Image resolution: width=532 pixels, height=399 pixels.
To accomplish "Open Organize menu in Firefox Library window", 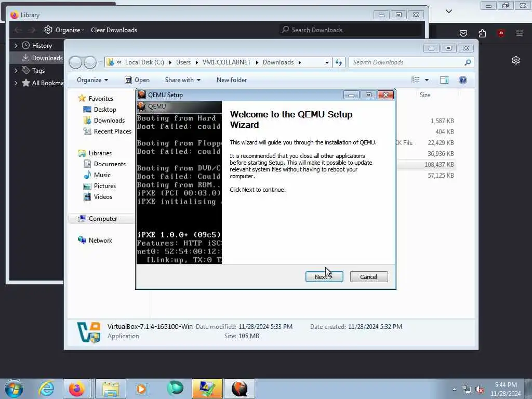I will tap(64, 30).
